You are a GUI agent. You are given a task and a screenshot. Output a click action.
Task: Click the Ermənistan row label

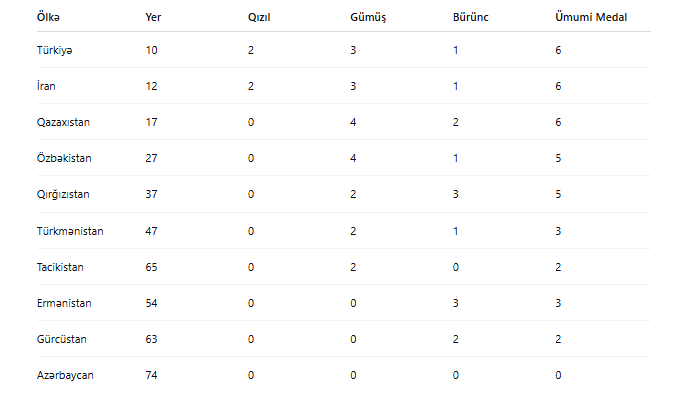coord(64,303)
